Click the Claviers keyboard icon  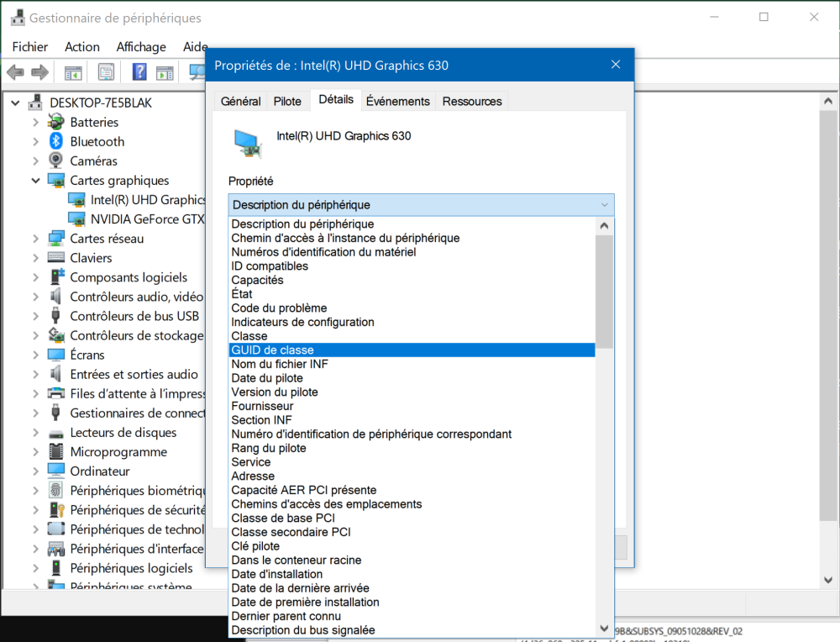click(x=56, y=258)
